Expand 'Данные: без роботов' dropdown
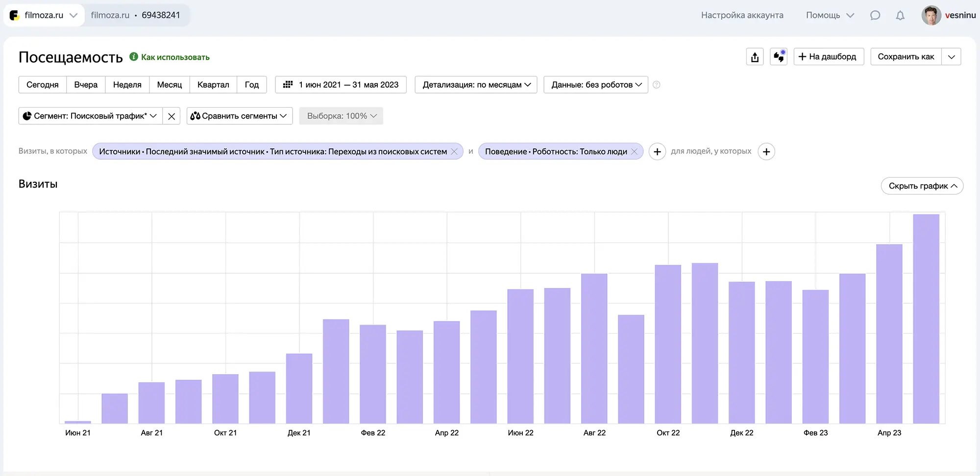The image size is (980, 476). tap(595, 85)
